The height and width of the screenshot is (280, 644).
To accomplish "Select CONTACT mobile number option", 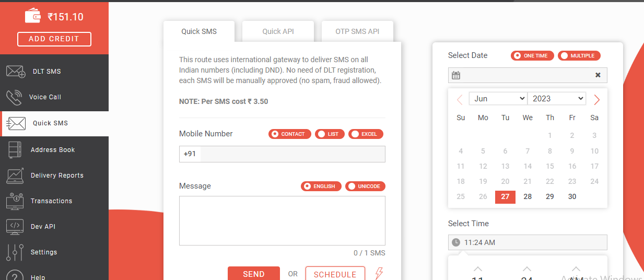I will click(x=290, y=134).
